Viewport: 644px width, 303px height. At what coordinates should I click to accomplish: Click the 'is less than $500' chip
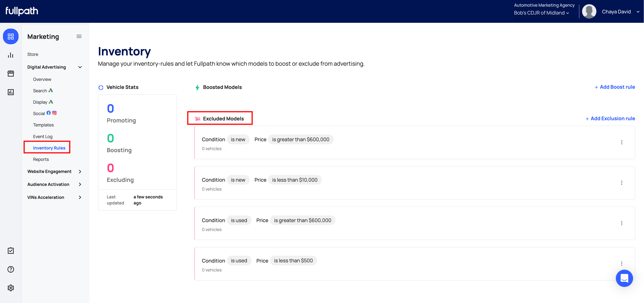pyautogui.click(x=293, y=261)
